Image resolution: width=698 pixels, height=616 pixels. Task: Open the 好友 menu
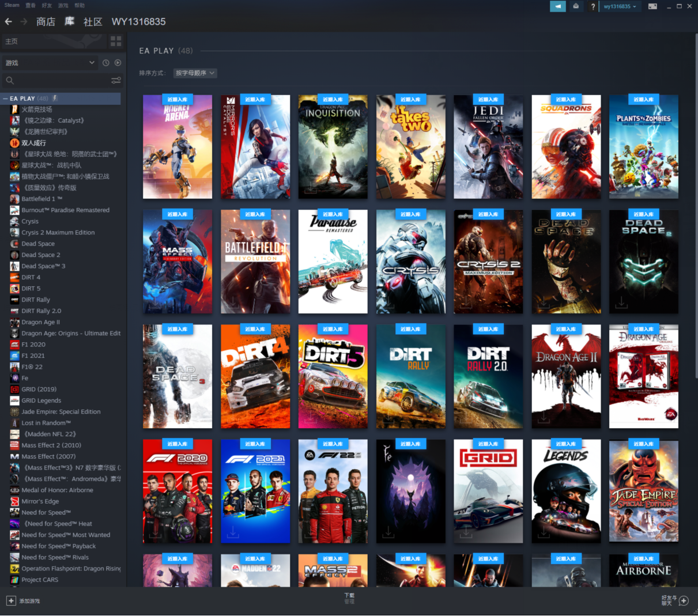(47, 5)
